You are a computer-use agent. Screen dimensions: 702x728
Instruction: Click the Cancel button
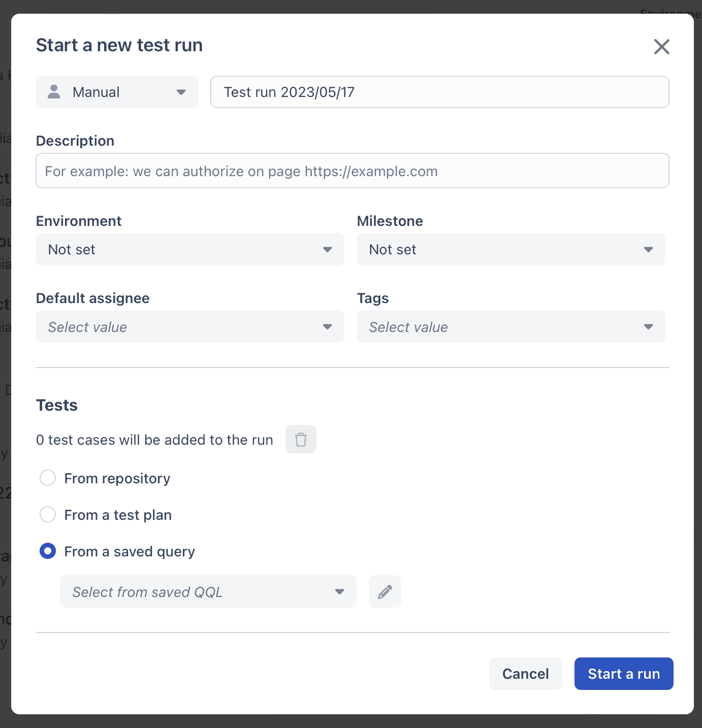click(x=526, y=674)
